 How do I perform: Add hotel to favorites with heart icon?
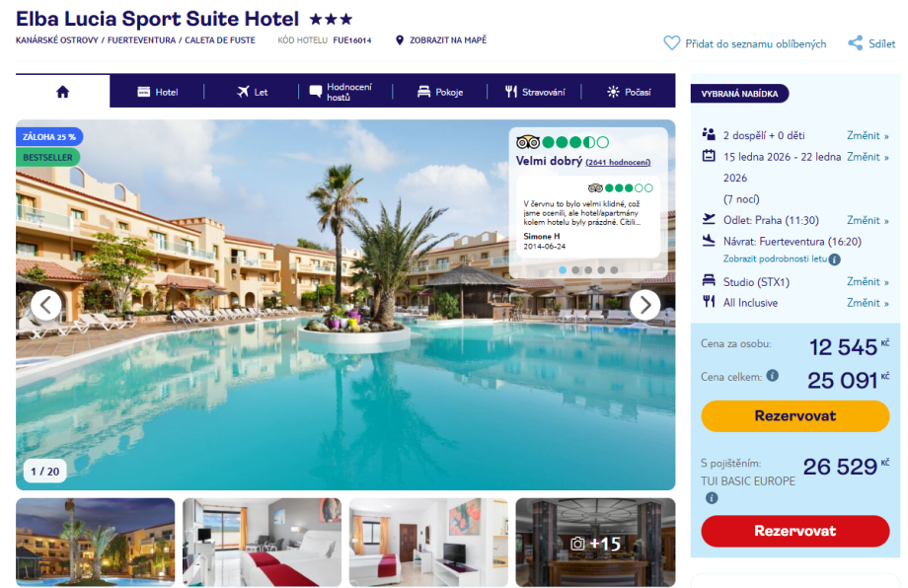(671, 43)
